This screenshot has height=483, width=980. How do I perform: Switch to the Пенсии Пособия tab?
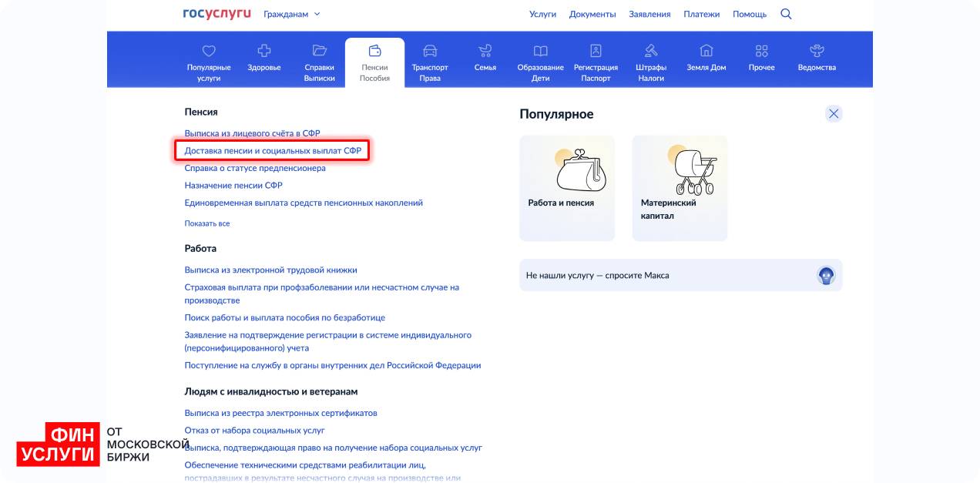click(374, 62)
